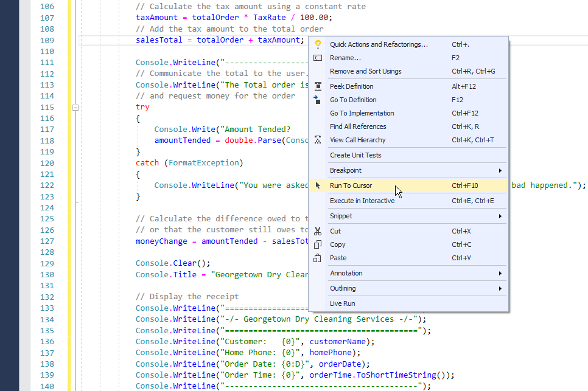Choose Go To Definition entry
Image resolution: width=588 pixels, height=391 pixels.
[408, 100]
